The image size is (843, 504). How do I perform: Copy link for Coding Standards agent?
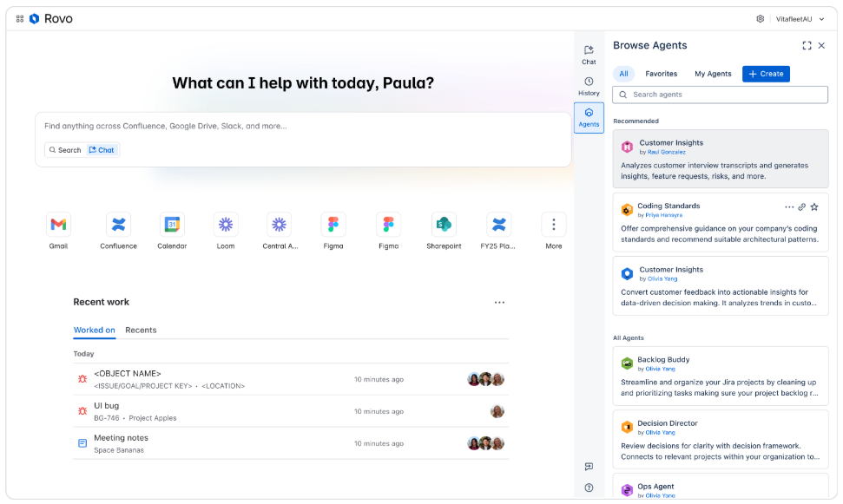point(801,206)
